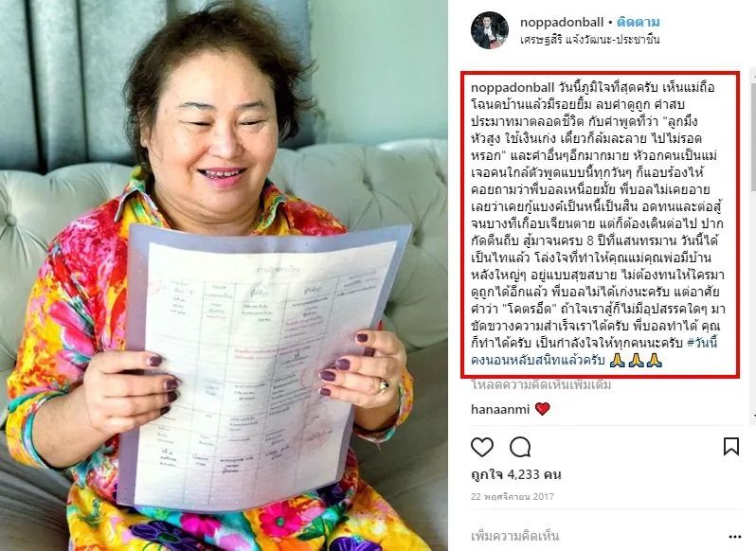This screenshot has height=551, width=756.
Task: Click the post photo of the woman
Action: click(x=224, y=275)
